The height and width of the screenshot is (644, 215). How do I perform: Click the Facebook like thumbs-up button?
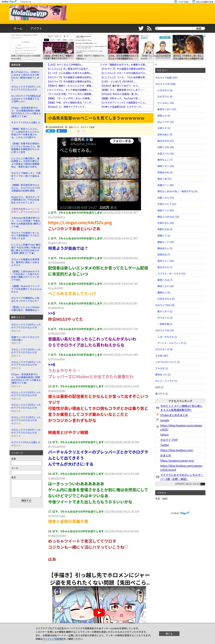coord(62,131)
